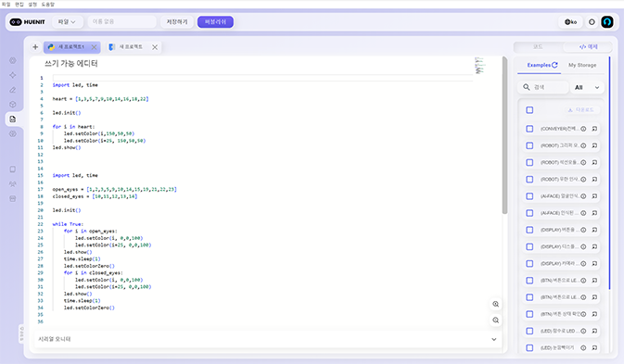Zoom in the code editor
624x364 pixels.
coord(495,304)
